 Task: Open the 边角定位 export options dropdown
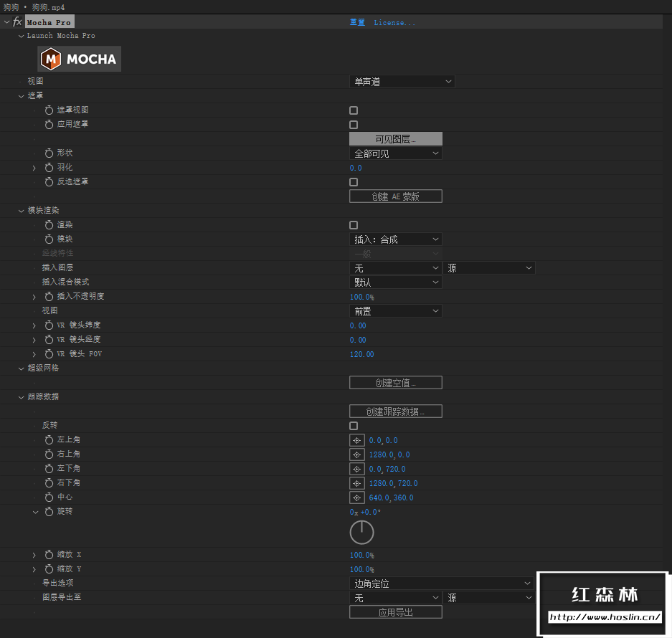(441, 583)
